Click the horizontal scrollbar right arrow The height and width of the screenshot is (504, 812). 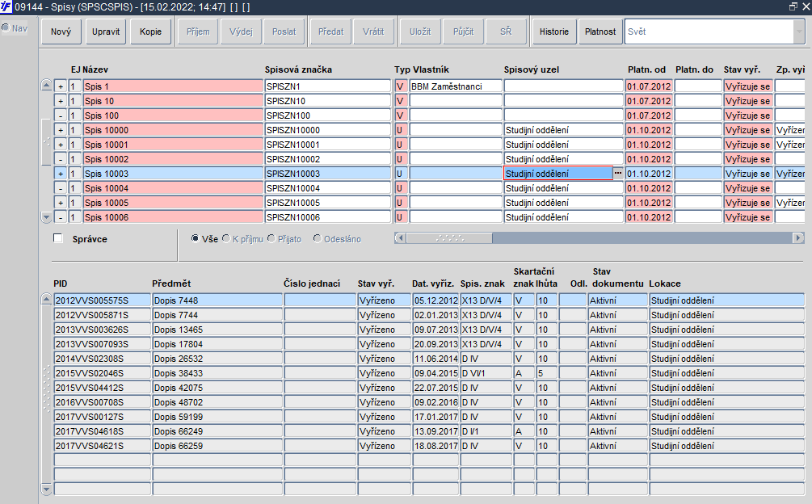[x=798, y=238]
